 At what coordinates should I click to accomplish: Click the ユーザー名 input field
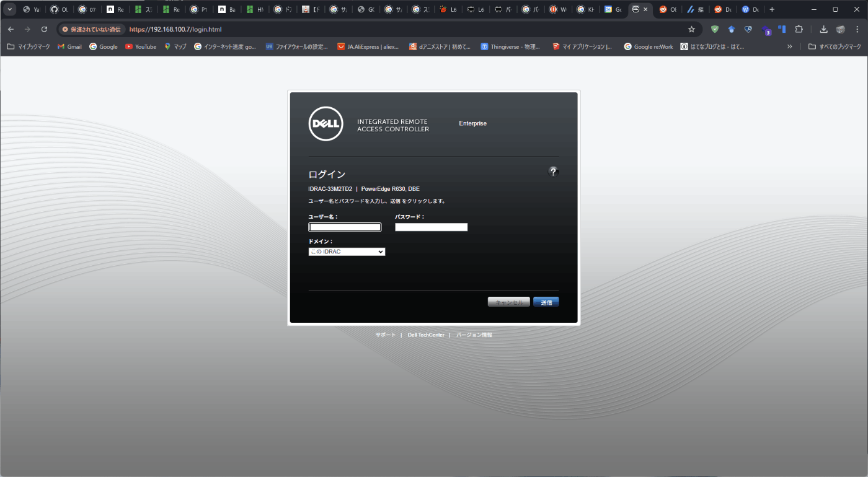tap(345, 227)
